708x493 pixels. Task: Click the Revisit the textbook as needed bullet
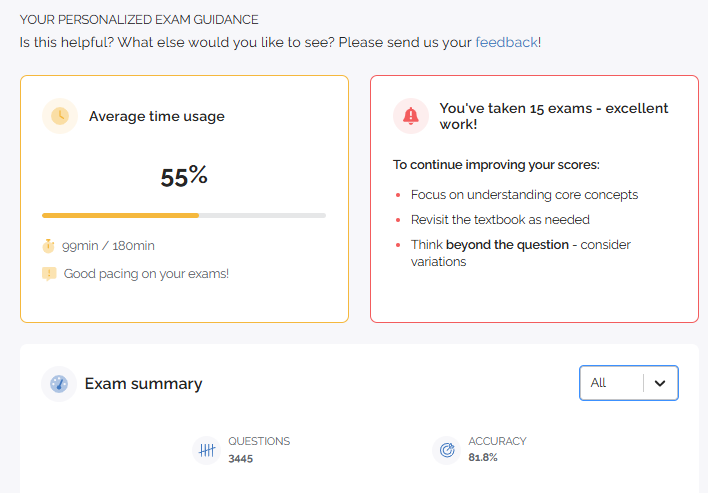(500, 219)
